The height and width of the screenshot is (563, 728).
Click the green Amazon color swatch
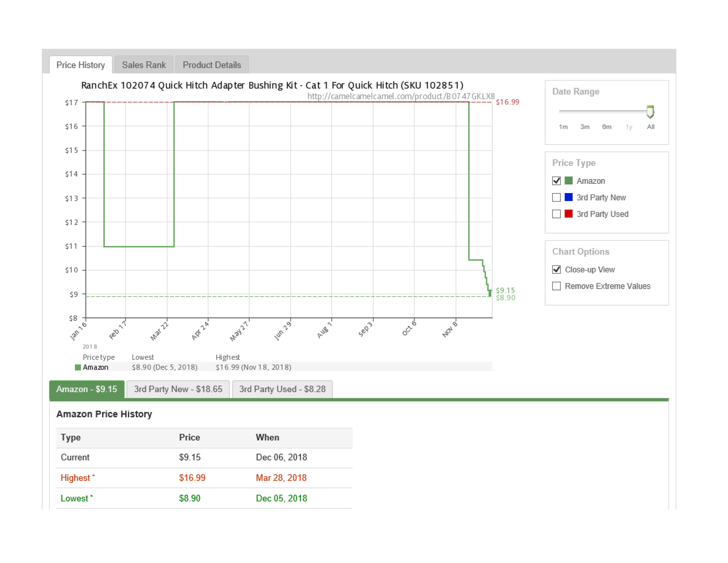(569, 181)
